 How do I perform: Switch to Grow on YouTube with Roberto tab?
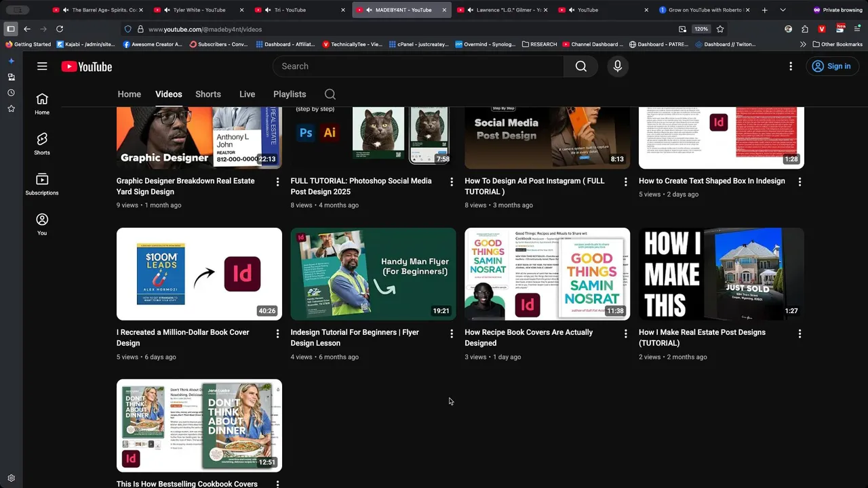click(x=705, y=10)
